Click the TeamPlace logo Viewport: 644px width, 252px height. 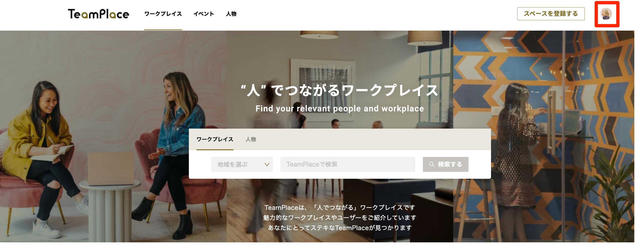pyautogui.click(x=98, y=14)
